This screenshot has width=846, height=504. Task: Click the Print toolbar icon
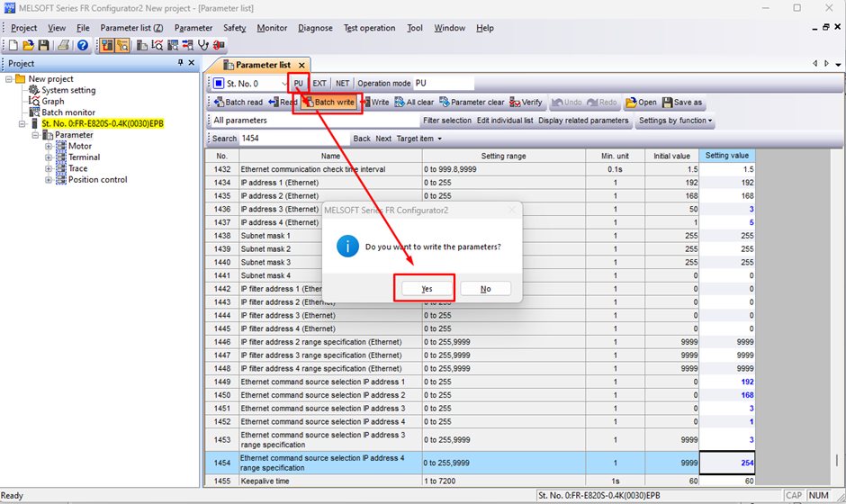(x=64, y=45)
